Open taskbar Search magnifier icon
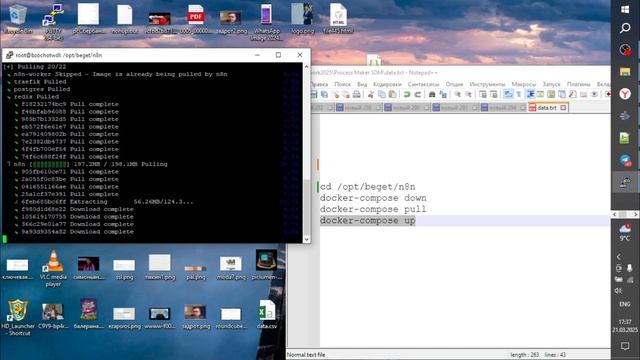640x360 pixels. 625,28
